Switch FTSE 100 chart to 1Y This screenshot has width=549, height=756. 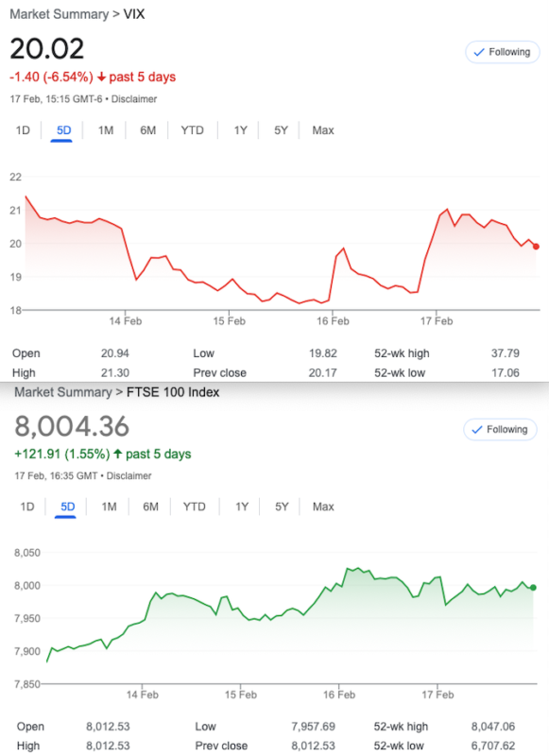[x=242, y=507]
